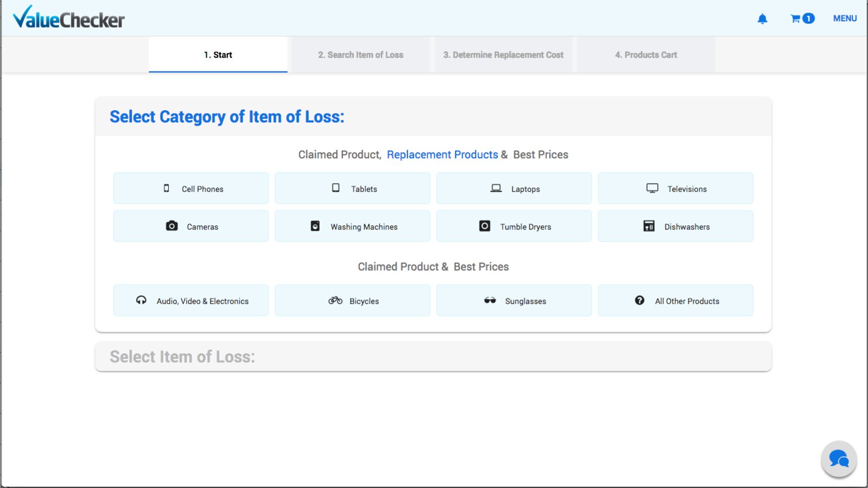Click the question mark icon
868x488 pixels.
tap(640, 300)
